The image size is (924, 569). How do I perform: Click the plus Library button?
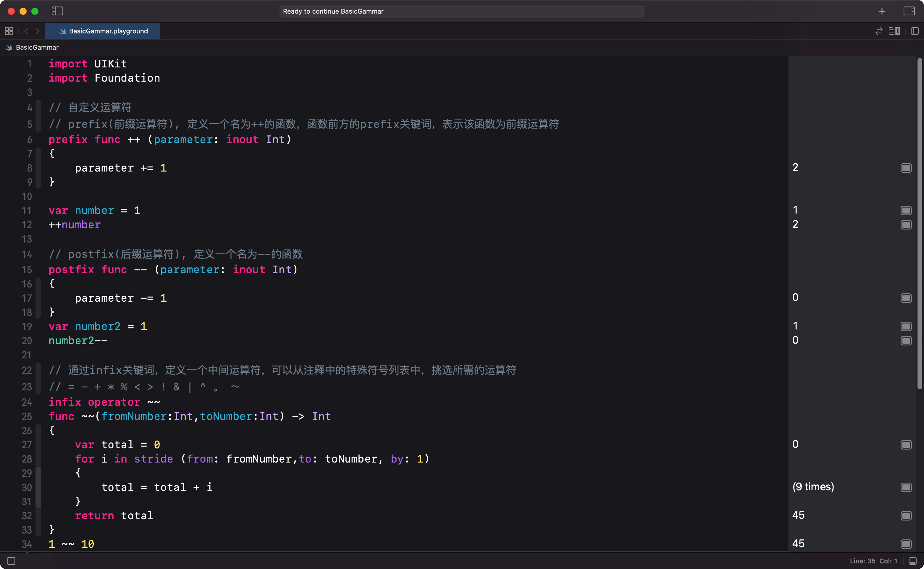[x=882, y=11]
